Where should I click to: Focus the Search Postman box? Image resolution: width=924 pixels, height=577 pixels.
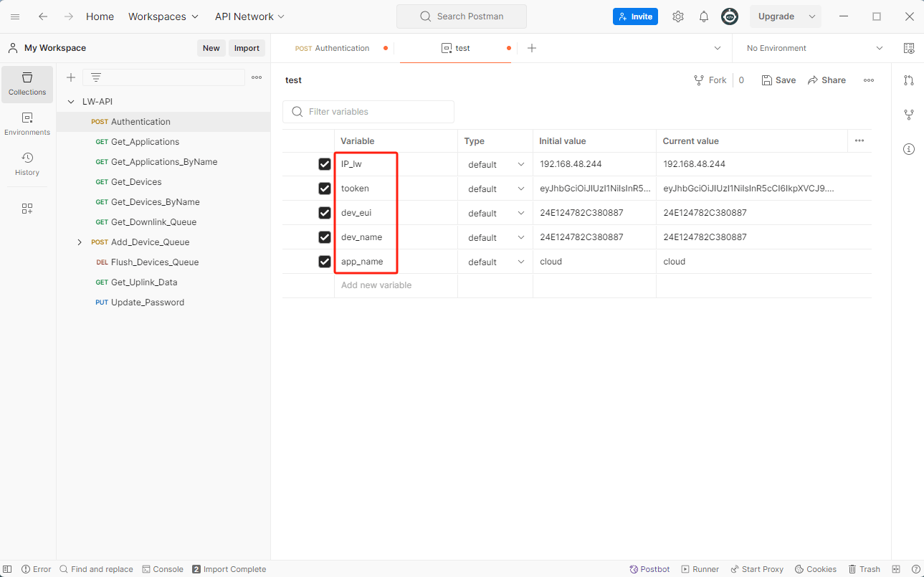coord(461,16)
